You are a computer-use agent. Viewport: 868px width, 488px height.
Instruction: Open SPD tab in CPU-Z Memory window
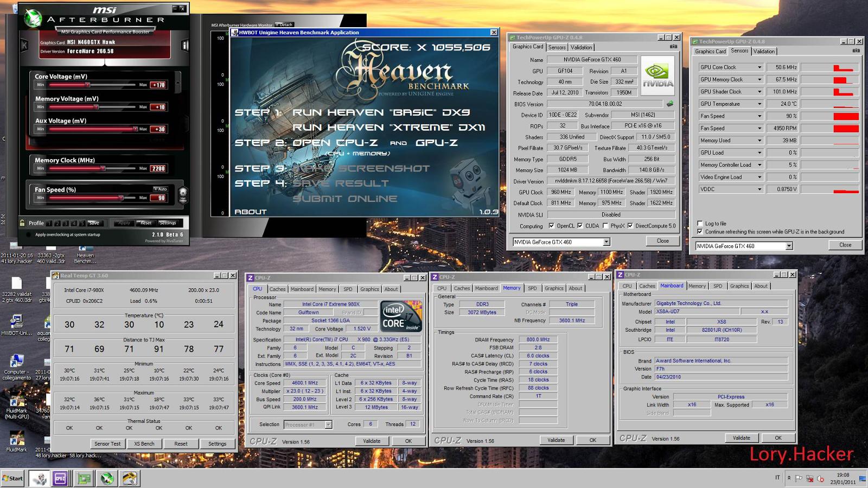click(x=532, y=288)
